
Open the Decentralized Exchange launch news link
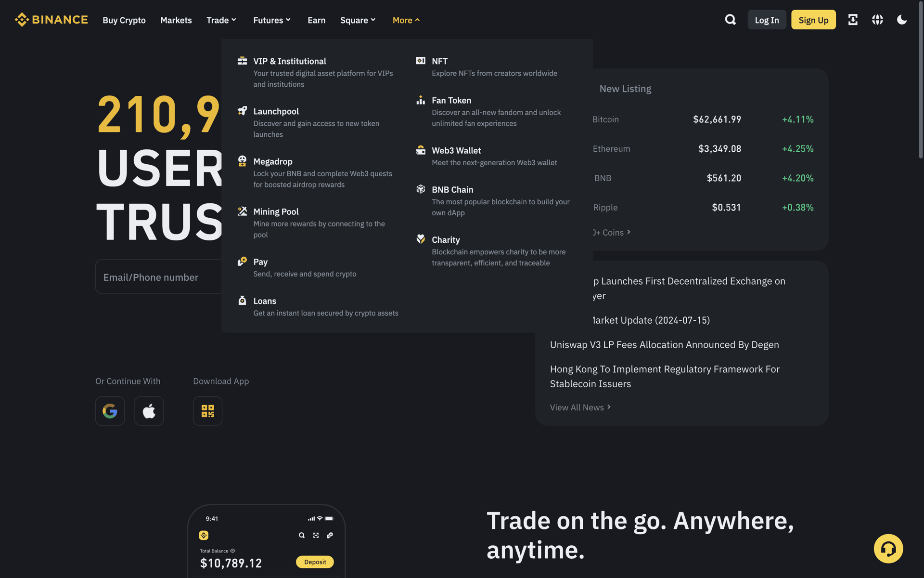pyautogui.click(x=689, y=288)
